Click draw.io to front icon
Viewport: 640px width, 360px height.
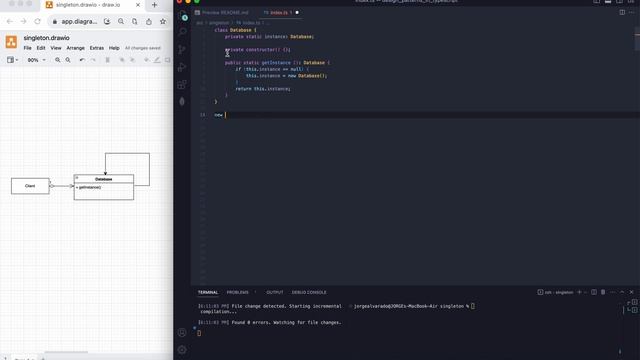[122, 60]
